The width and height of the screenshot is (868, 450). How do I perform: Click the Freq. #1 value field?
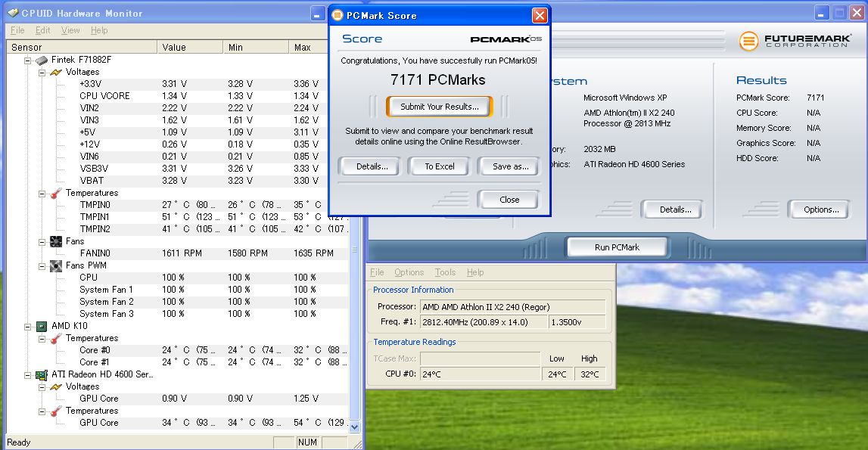[484, 322]
